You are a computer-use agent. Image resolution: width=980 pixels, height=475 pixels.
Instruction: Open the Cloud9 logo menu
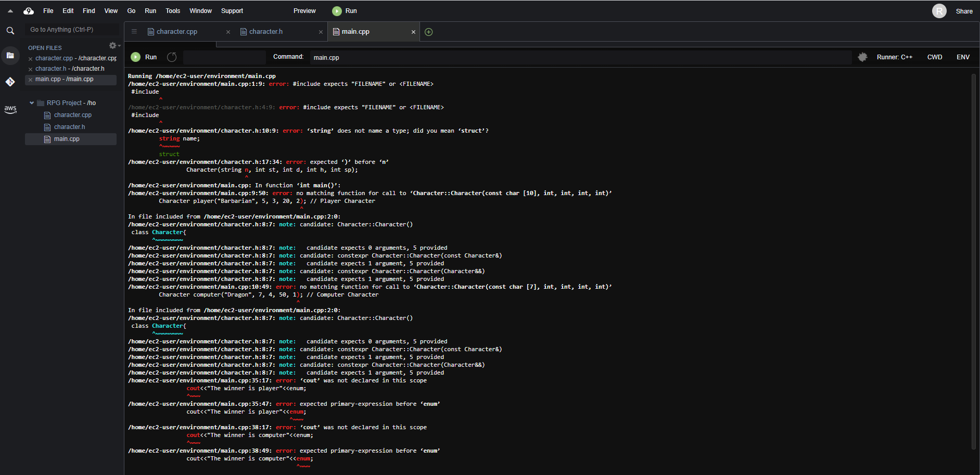click(x=29, y=10)
